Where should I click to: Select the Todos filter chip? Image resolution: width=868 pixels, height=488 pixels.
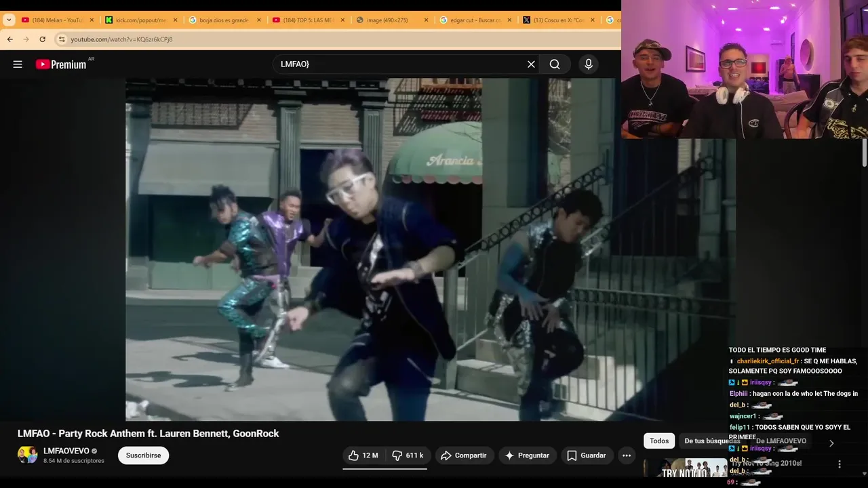pyautogui.click(x=659, y=441)
